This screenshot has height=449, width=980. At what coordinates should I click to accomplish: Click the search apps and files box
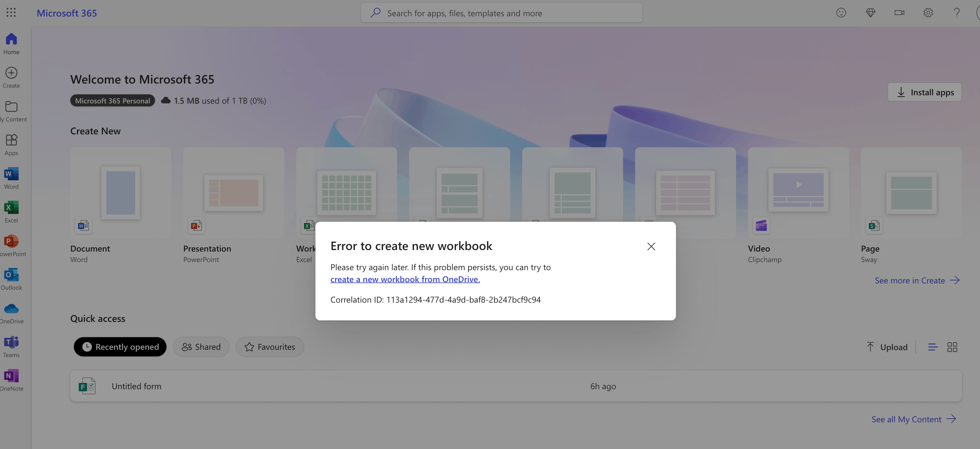click(501, 13)
